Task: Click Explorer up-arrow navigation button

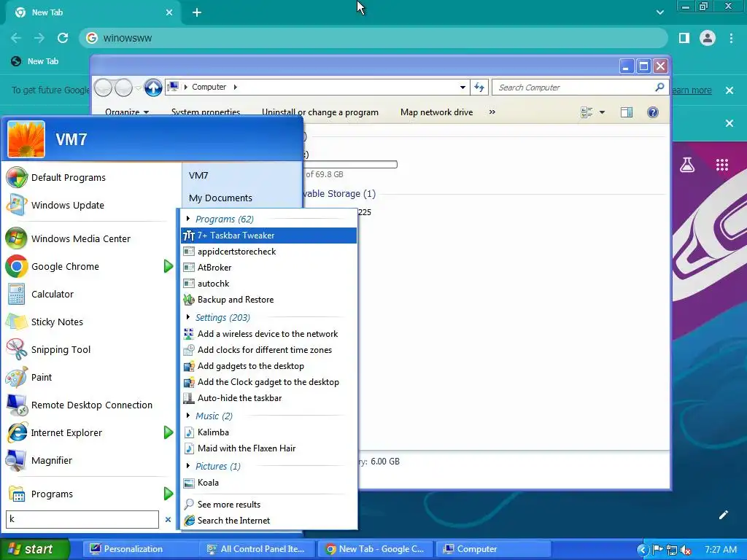Action: click(153, 87)
